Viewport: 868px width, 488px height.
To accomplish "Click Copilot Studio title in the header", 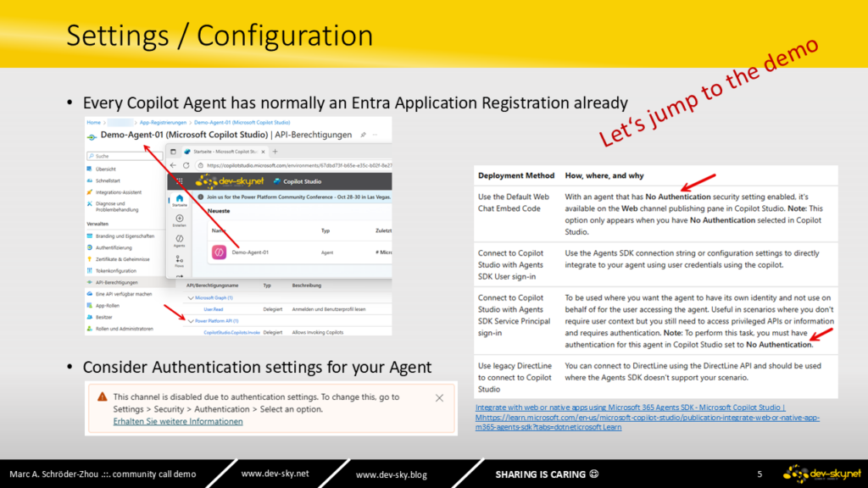I will pyautogui.click(x=303, y=181).
